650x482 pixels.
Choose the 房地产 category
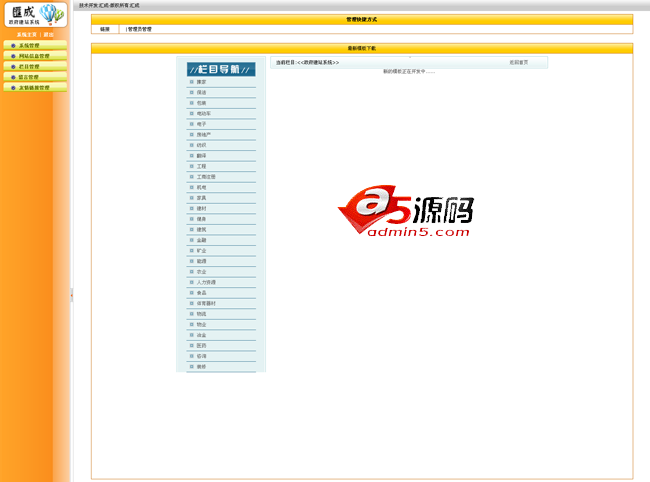204,135
